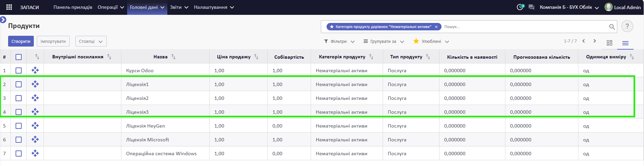
Task: Click the search magnifier icon
Action: pos(612,27)
